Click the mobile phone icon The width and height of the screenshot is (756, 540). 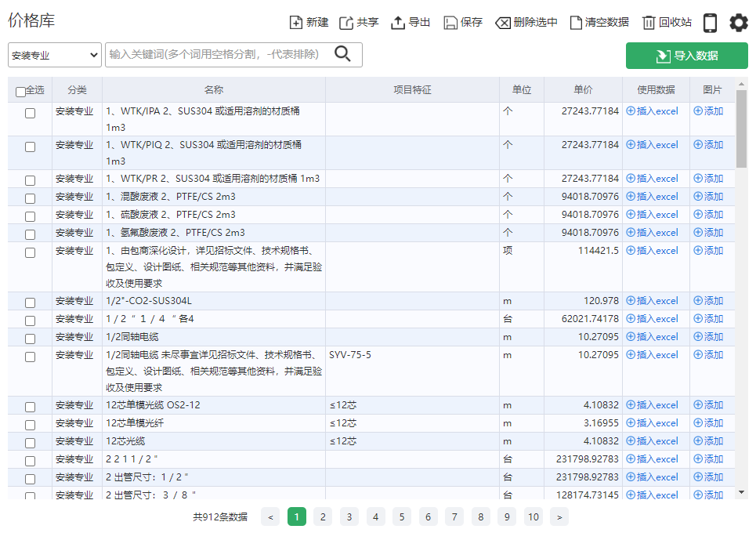(x=710, y=23)
